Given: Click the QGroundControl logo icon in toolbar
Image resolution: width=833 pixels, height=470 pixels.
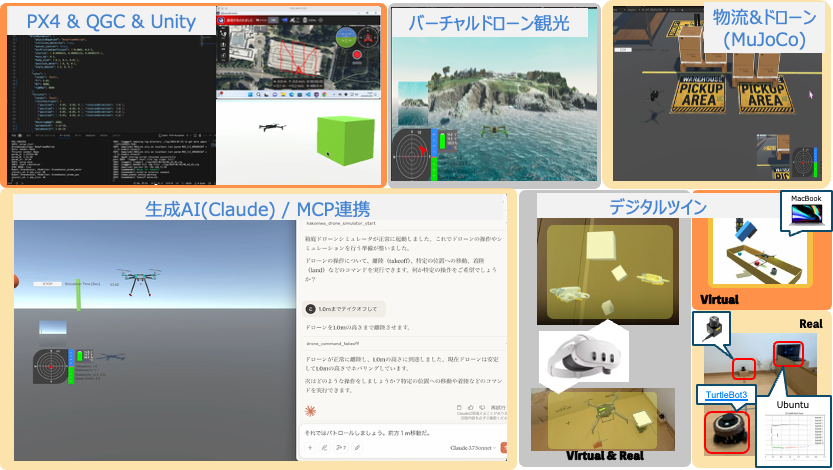Looking at the screenshot, I should pyautogui.click(x=221, y=20).
